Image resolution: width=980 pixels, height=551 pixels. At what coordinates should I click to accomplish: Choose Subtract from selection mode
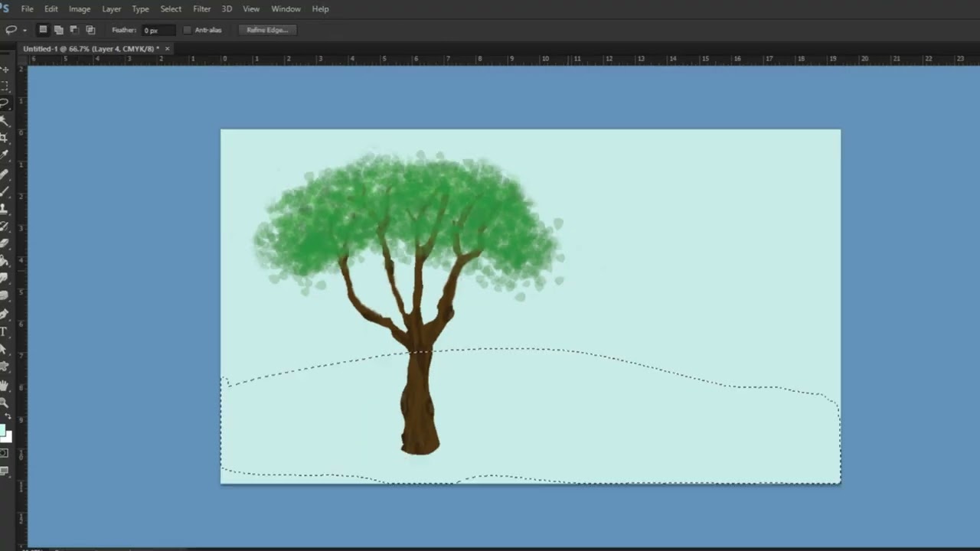tap(74, 30)
